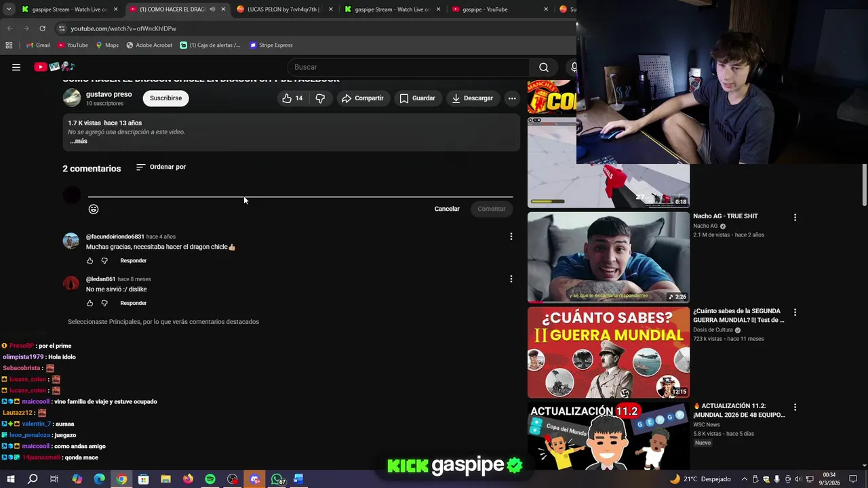The height and width of the screenshot is (488, 868).
Task: Open Adobe Acrobat bookmark
Action: pos(149,45)
